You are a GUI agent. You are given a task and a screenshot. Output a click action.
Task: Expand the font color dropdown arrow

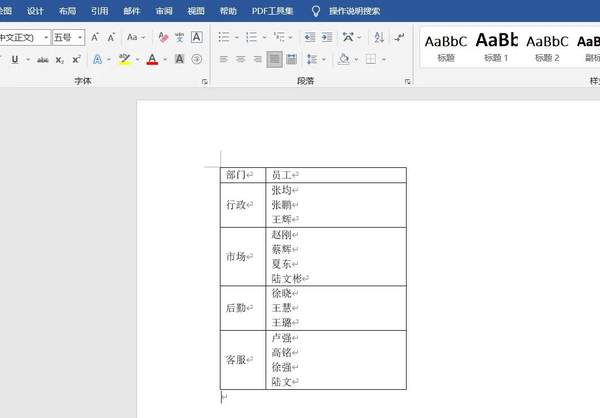coord(165,60)
